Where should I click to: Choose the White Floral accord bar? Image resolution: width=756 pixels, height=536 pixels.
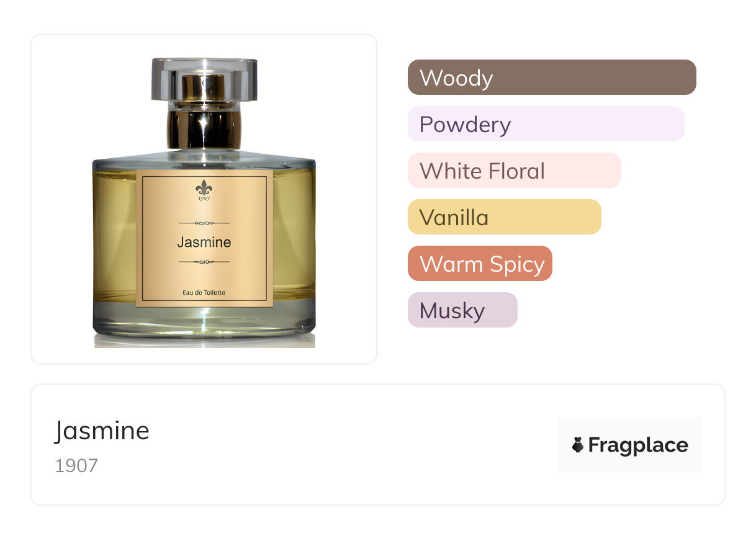[x=515, y=171]
